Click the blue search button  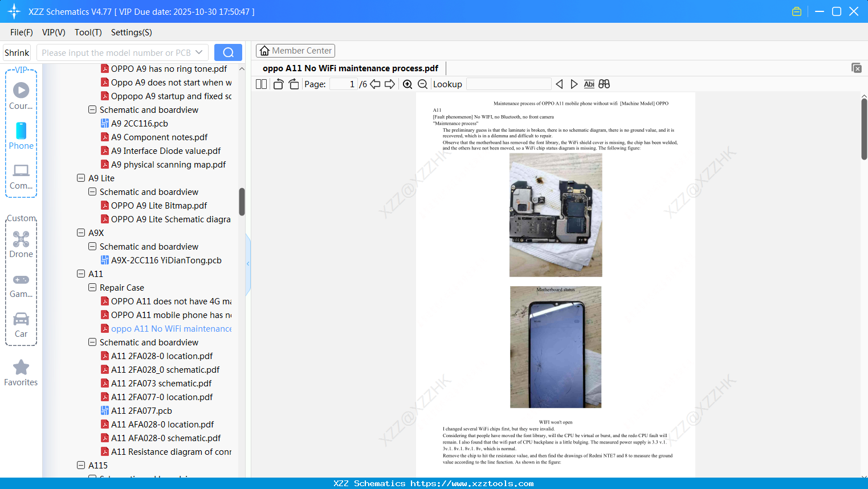click(228, 52)
